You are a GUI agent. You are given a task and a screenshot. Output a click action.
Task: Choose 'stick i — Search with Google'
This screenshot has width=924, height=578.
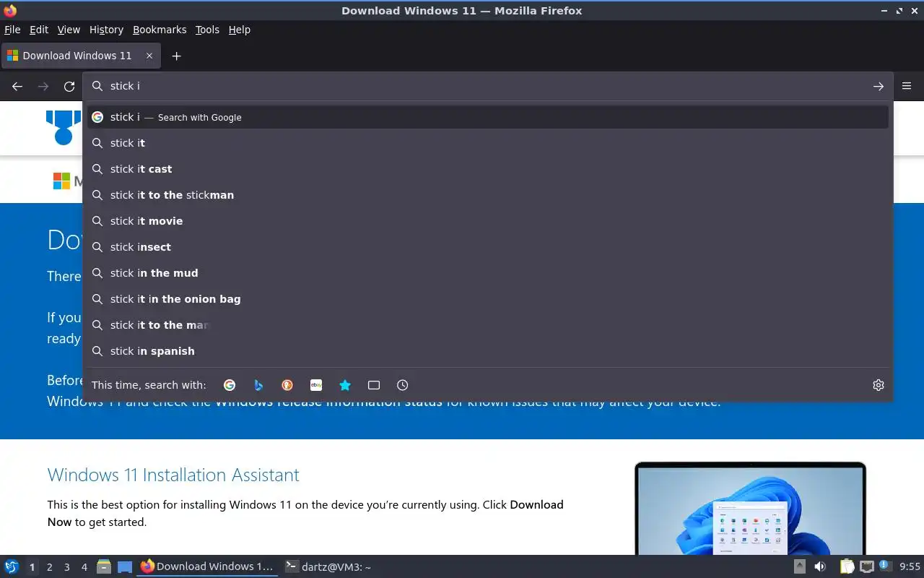[488, 117]
